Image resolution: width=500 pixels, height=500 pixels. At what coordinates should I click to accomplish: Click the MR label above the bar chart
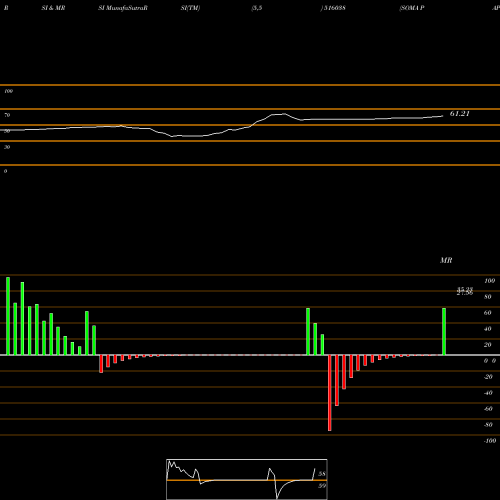(446, 260)
